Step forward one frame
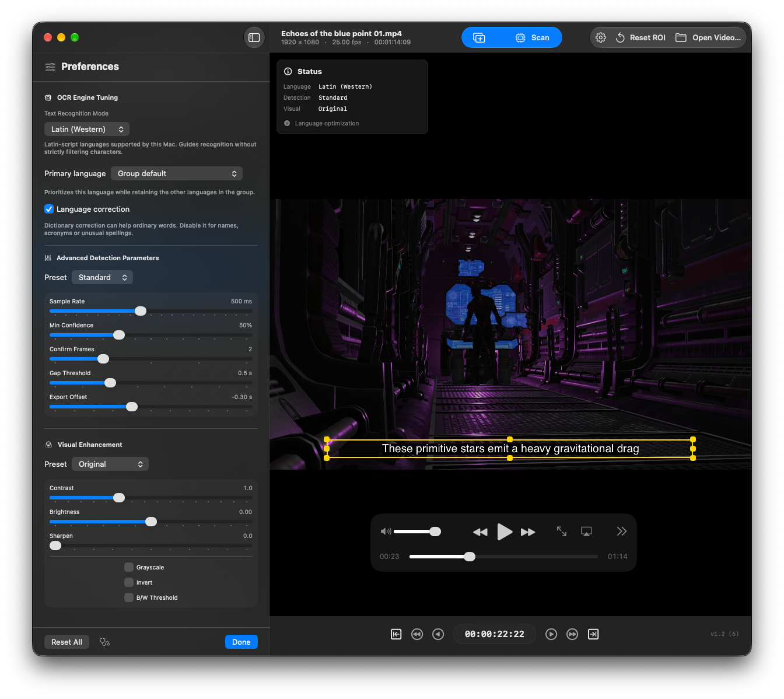The height and width of the screenshot is (699, 784). 551,634
